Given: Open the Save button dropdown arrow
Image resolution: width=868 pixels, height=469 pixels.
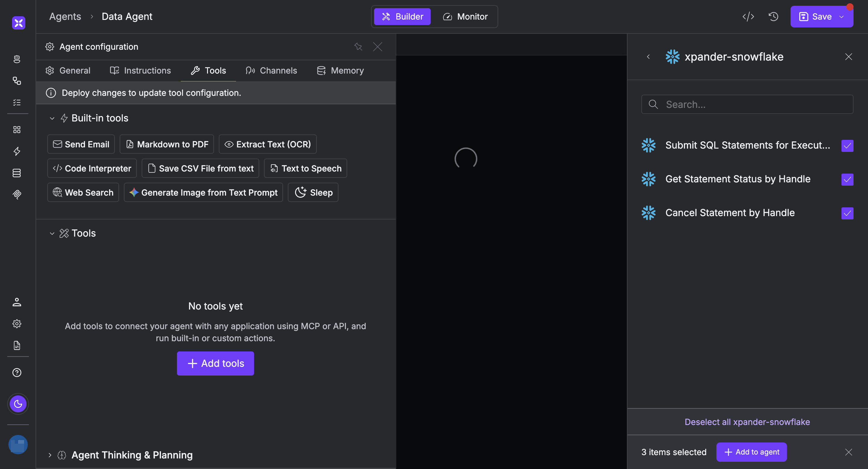Looking at the screenshot, I should (841, 17).
